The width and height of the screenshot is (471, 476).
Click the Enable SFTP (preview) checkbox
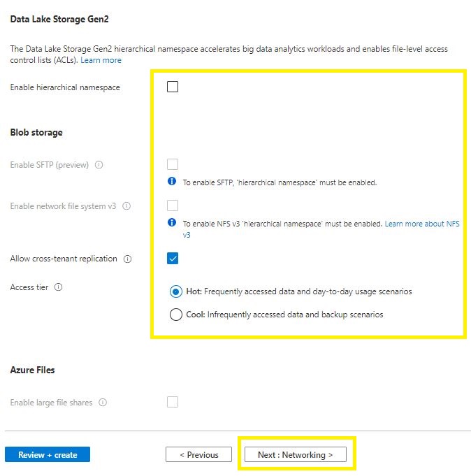coord(173,164)
